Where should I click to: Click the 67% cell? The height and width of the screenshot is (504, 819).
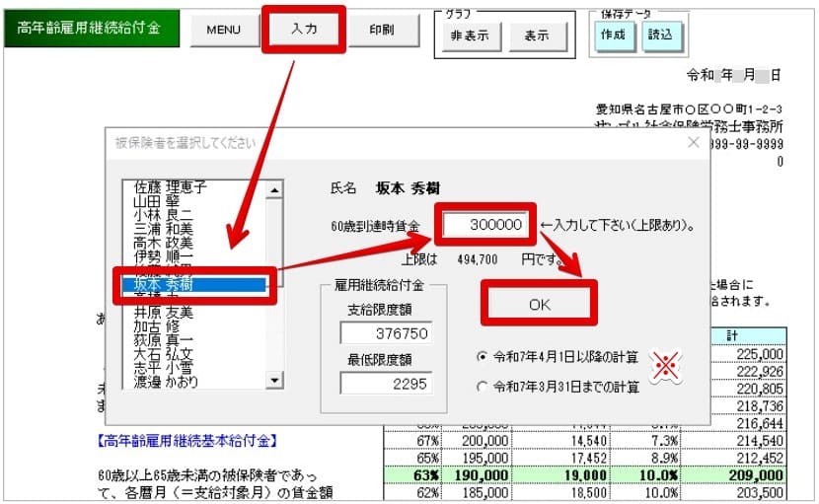point(413,441)
